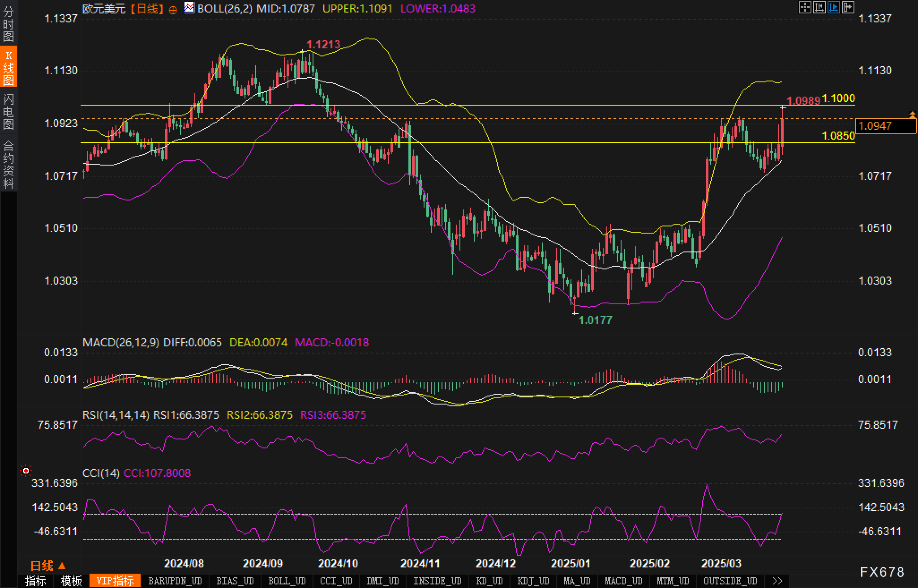
Task: Click the panel expand arrow icon
Action: tap(848, 7)
